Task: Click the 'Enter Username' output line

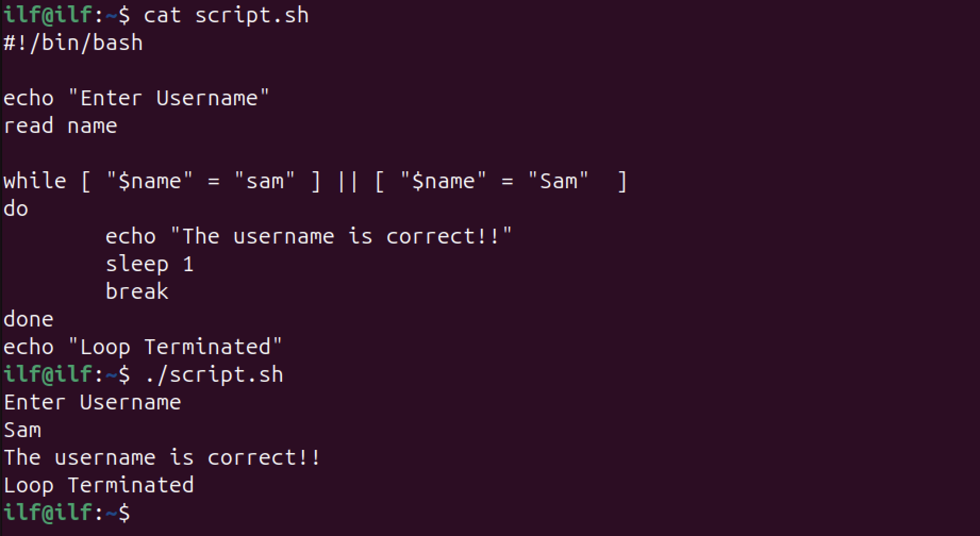Action: point(93,403)
